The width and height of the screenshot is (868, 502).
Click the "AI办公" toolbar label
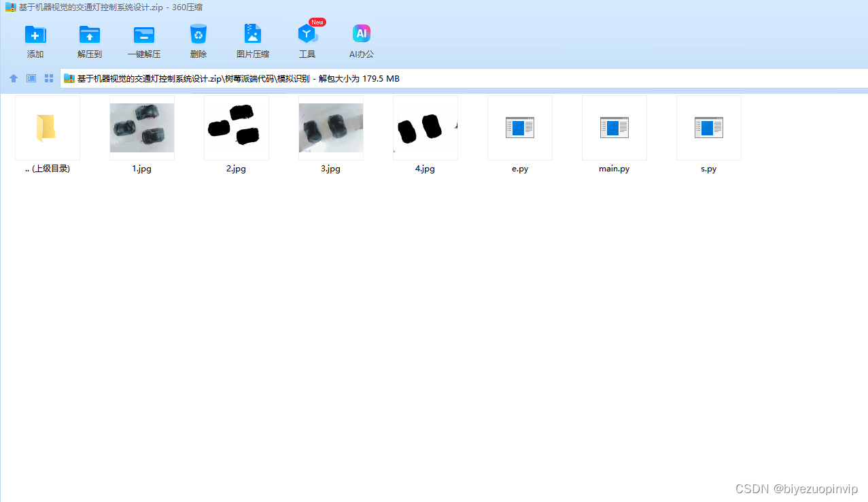(362, 54)
